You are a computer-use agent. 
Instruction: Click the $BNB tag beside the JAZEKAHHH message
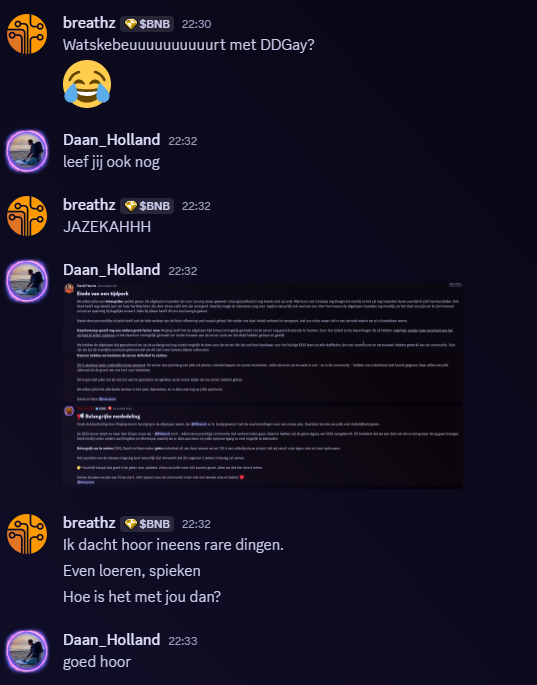pos(147,206)
